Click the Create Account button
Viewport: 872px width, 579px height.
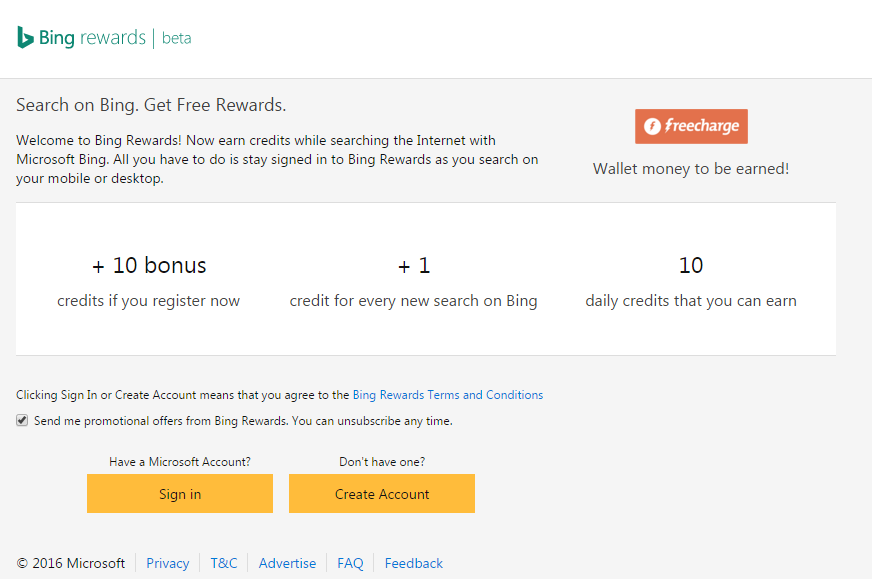[x=382, y=493]
